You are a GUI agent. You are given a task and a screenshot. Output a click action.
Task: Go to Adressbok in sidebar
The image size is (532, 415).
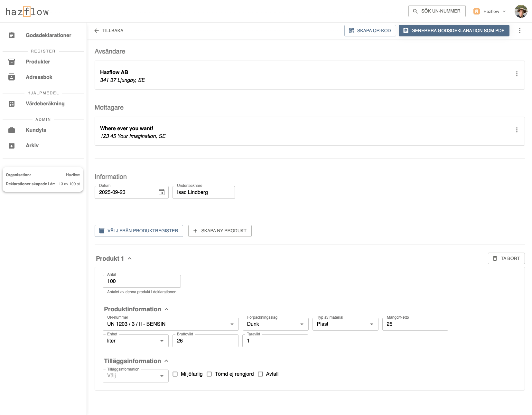pos(39,77)
